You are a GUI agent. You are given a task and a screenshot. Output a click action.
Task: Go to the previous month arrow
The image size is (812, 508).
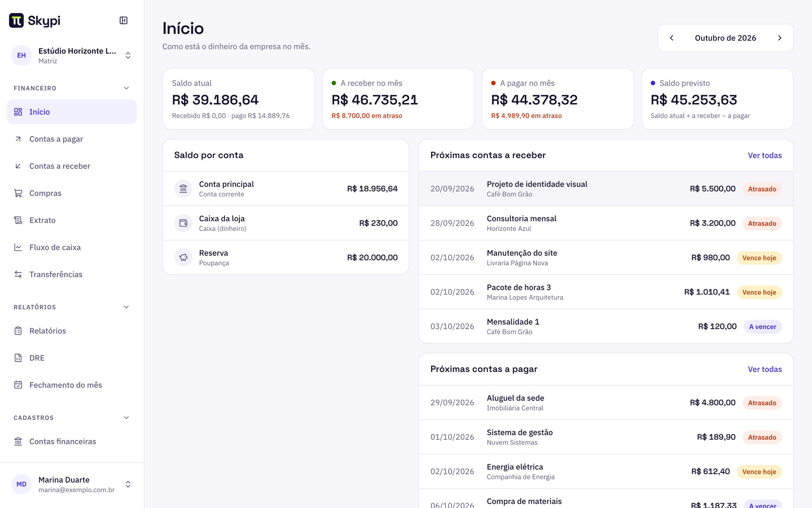point(672,38)
